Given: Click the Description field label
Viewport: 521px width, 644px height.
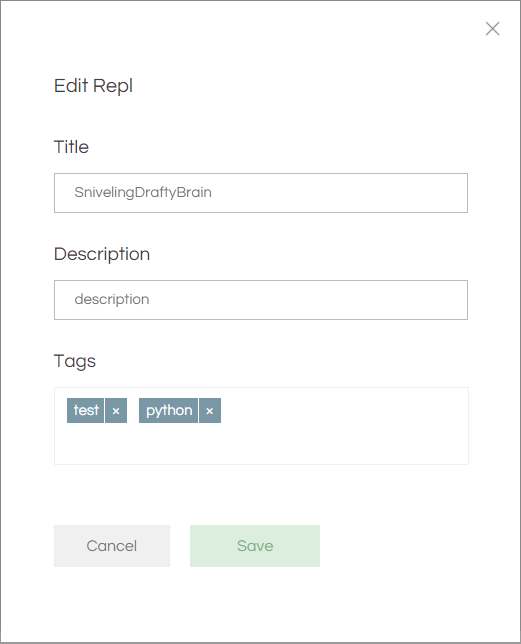Looking at the screenshot, I should (x=102, y=254).
